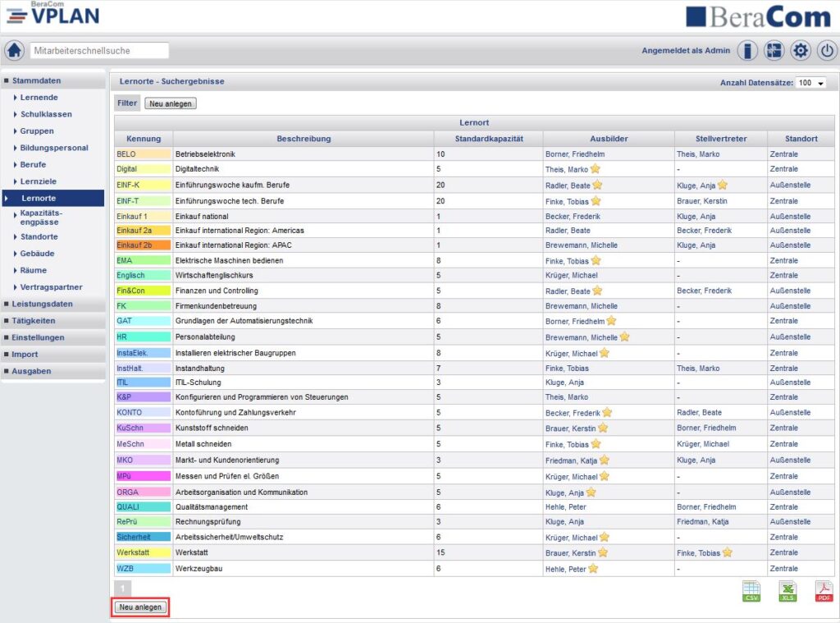Sort by the Ausbilder column header

point(609,139)
